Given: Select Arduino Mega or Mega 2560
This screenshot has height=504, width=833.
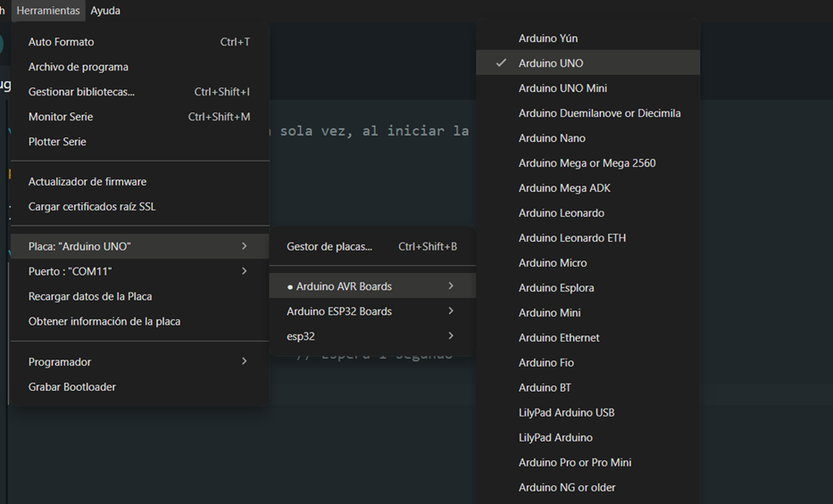Looking at the screenshot, I should pos(587,163).
